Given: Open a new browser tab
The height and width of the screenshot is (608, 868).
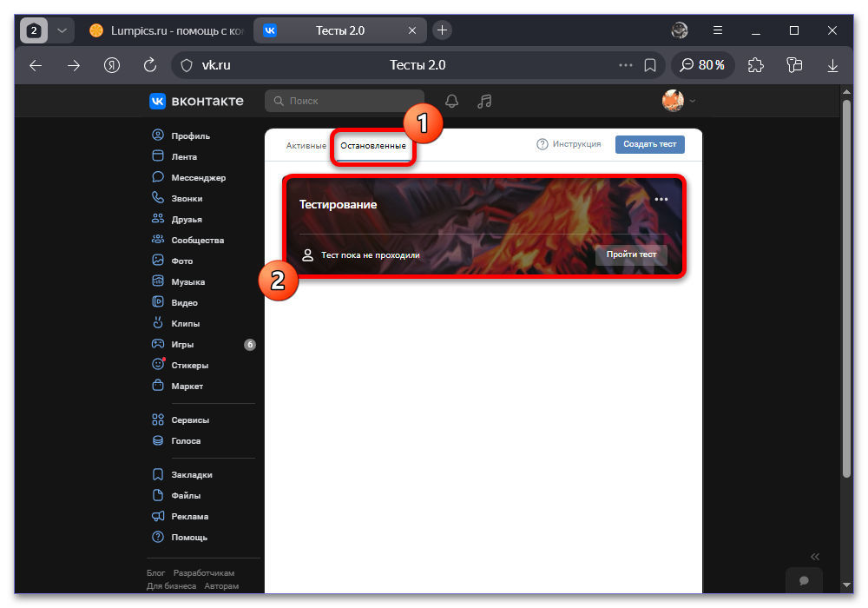Looking at the screenshot, I should point(442,30).
